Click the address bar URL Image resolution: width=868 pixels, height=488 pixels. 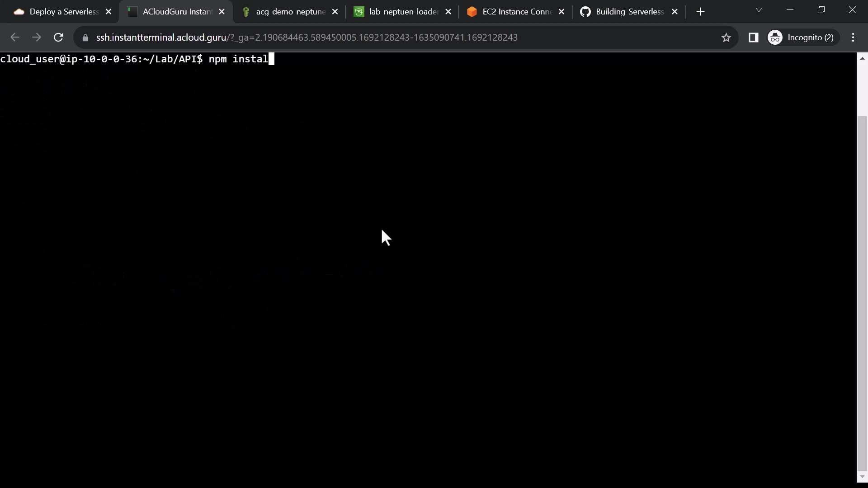tap(307, 38)
